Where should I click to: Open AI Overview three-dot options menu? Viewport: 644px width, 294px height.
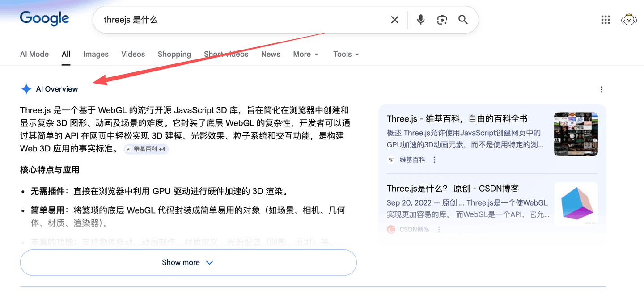[x=602, y=89]
